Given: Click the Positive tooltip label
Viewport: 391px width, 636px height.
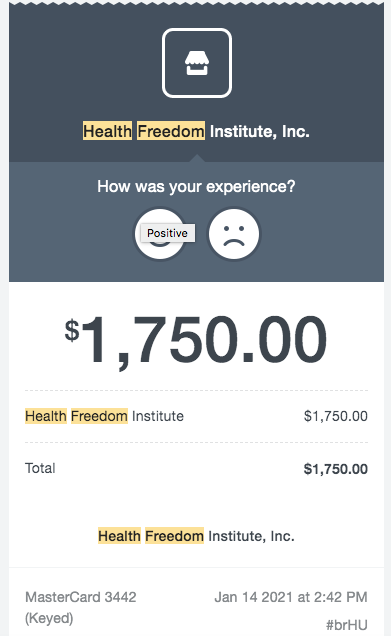Looking at the screenshot, I should point(168,233).
